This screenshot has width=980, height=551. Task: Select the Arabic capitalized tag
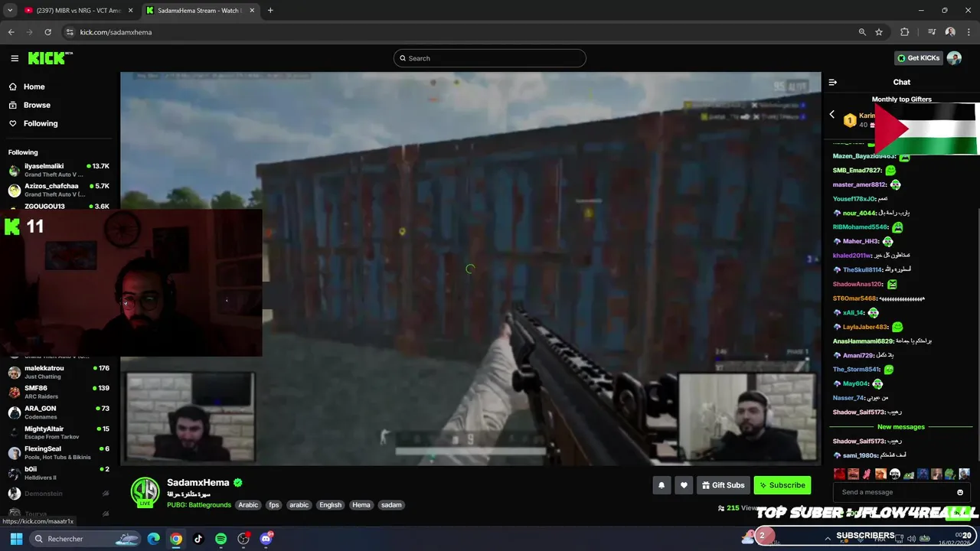point(248,505)
